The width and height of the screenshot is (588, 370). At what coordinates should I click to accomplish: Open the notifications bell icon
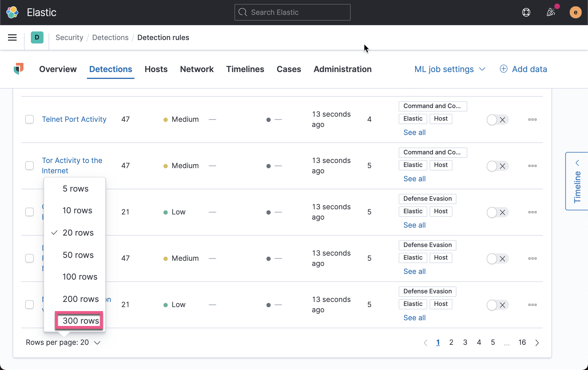pyautogui.click(x=551, y=12)
